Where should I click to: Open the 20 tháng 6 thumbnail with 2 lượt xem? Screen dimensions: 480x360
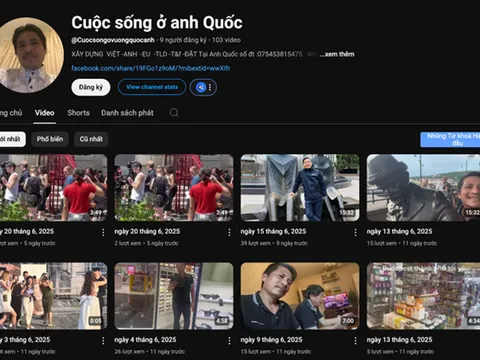(x=174, y=188)
